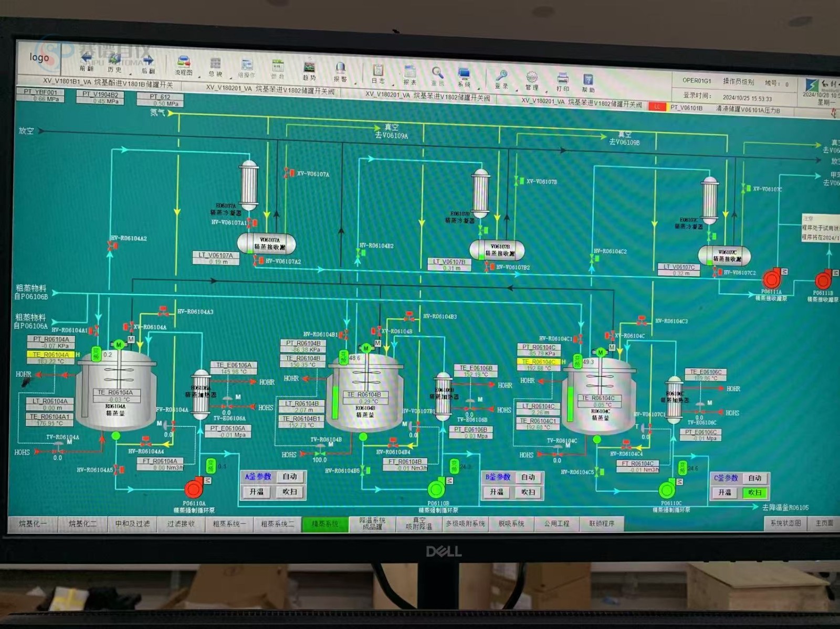This screenshot has height=629, width=840.
Task: Expand the arrow beside 总貌
Action: click(230, 78)
